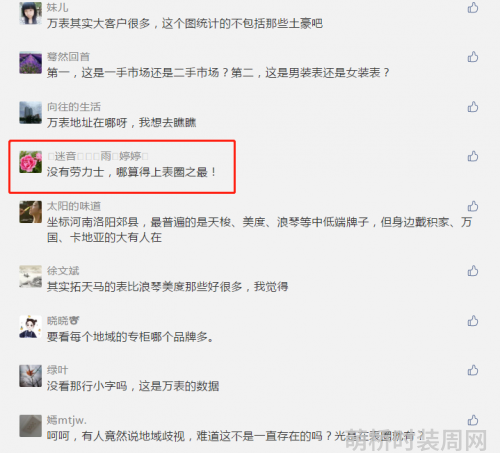
Task: Open the username 绿叶
Action: point(57,370)
